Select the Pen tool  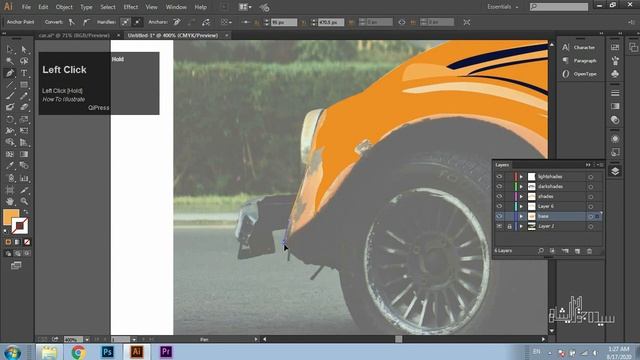(9, 73)
